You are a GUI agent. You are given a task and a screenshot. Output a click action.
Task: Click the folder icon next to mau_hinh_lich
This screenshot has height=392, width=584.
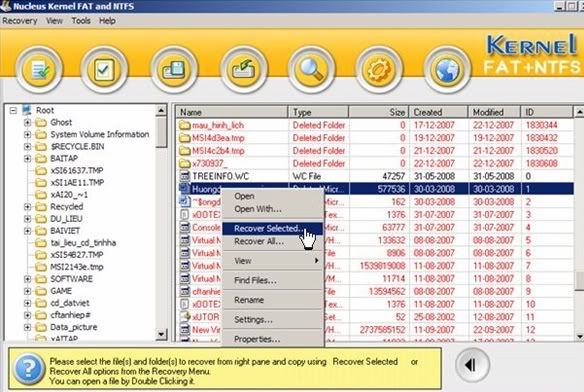[x=184, y=125]
